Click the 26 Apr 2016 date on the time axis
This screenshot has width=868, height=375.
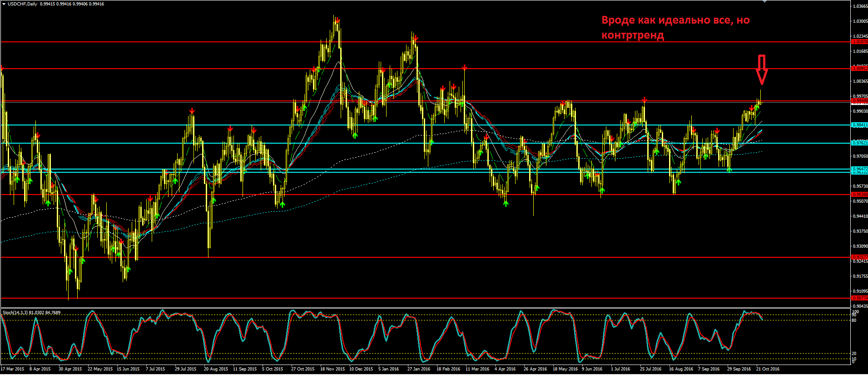pos(535,369)
